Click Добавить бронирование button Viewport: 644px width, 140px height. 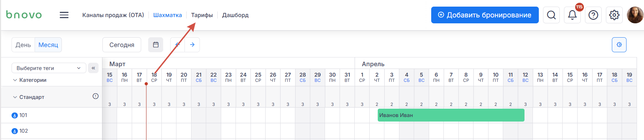[x=485, y=15]
